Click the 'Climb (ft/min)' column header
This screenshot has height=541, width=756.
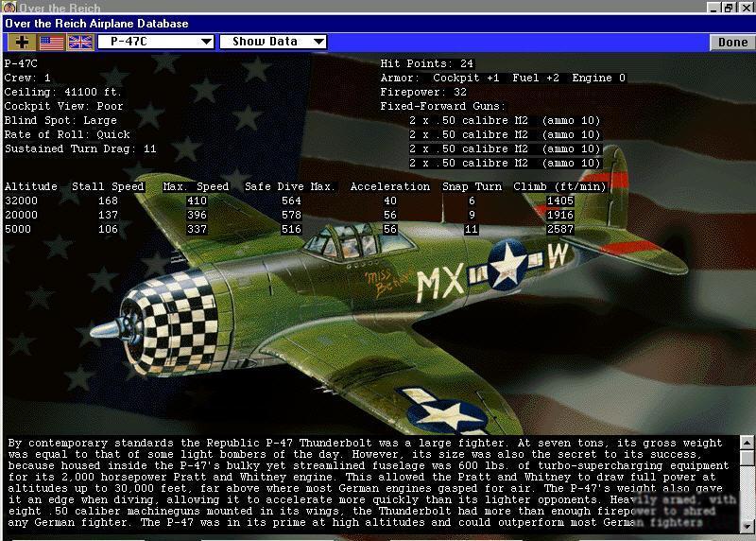(x=559, y=186)
